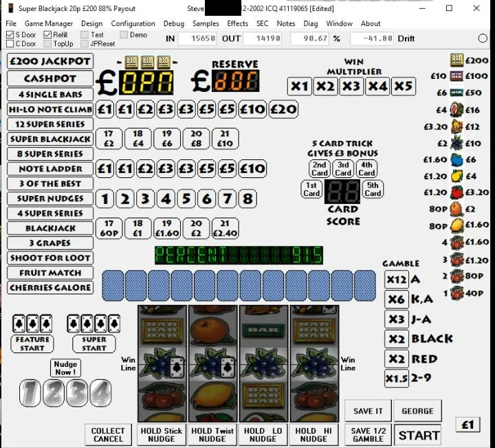This screenshot has height=448, width=495.
Task: Click the melon £16 paytable icon
Action: pos(456,110)
